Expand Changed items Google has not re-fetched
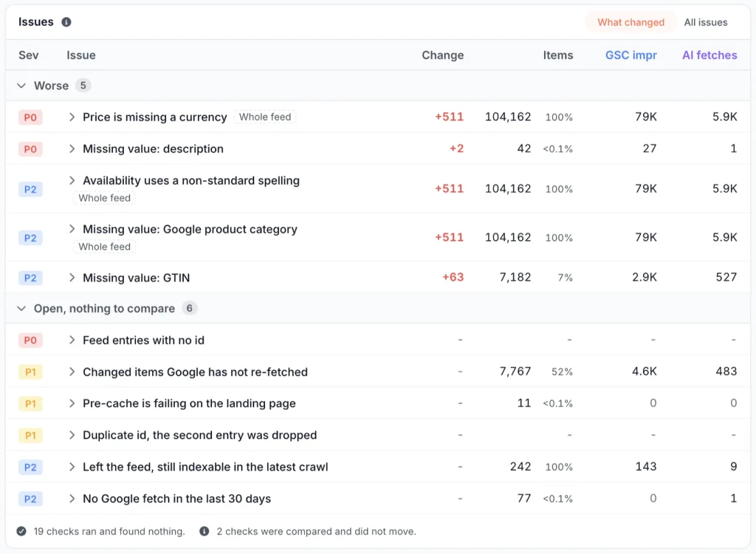 click(x=72, y=372)
